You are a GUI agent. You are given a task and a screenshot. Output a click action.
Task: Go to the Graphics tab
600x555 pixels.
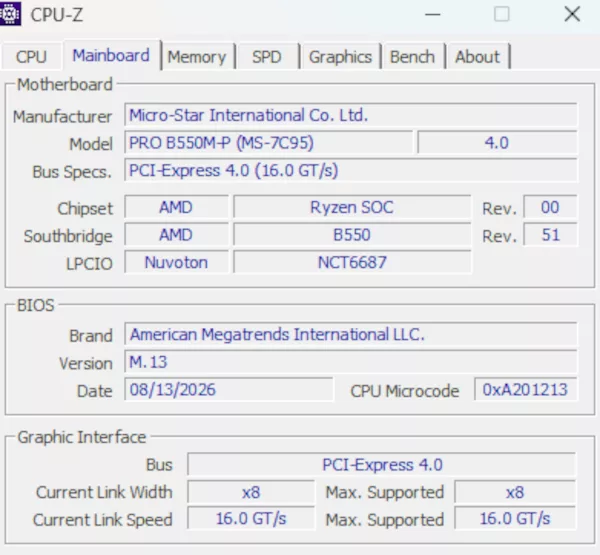point(340,57)
